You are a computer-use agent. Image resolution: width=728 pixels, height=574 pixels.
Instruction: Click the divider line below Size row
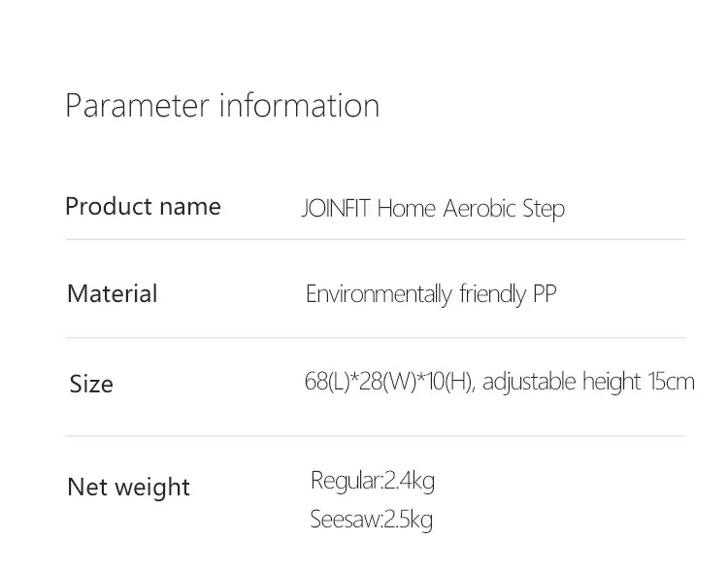click(x=376, y=436)
